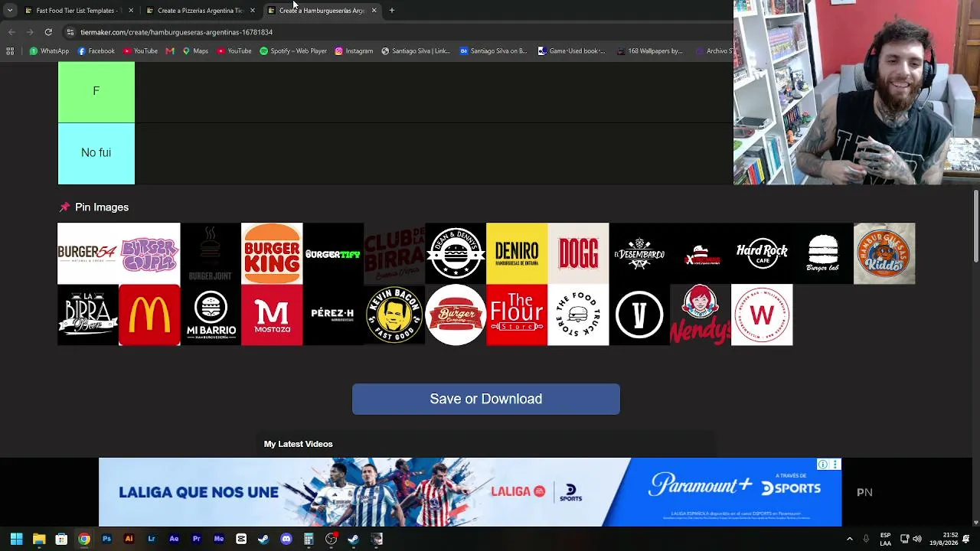Viewport: 980px width, 551px height.
Task: Select The Burger Company logo
Action: pos(456,315)
